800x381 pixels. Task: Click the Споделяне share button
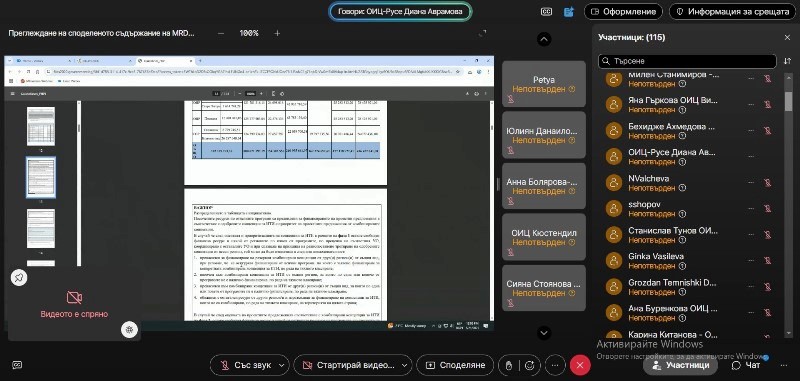(x=455, y=365)
